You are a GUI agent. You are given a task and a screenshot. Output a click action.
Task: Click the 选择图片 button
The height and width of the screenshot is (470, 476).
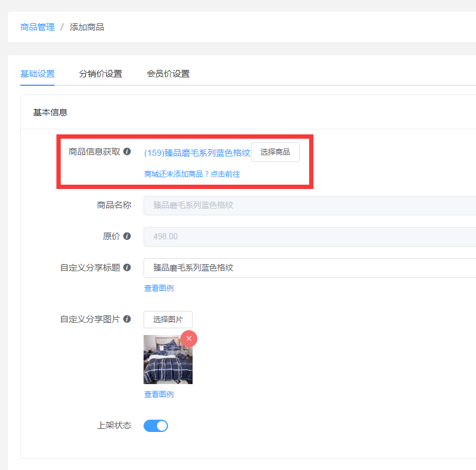pos(168,320)
